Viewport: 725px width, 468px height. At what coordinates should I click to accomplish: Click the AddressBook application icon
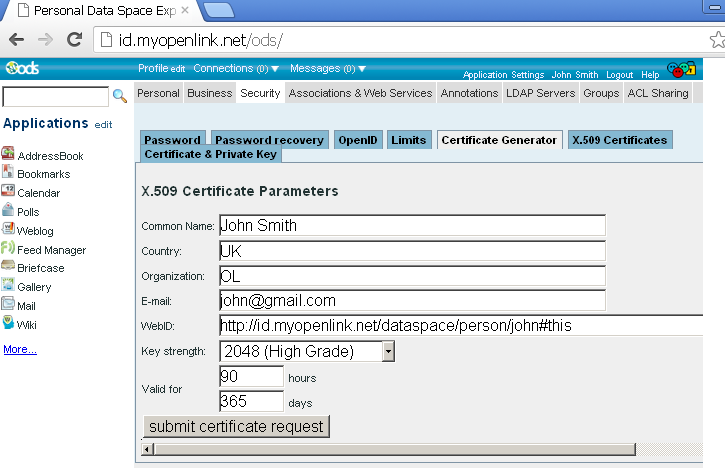coord(8,155)
